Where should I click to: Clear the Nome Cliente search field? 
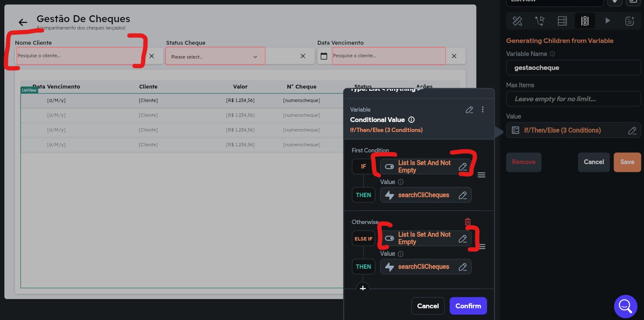pyautogui.click(x=152, y=56)
